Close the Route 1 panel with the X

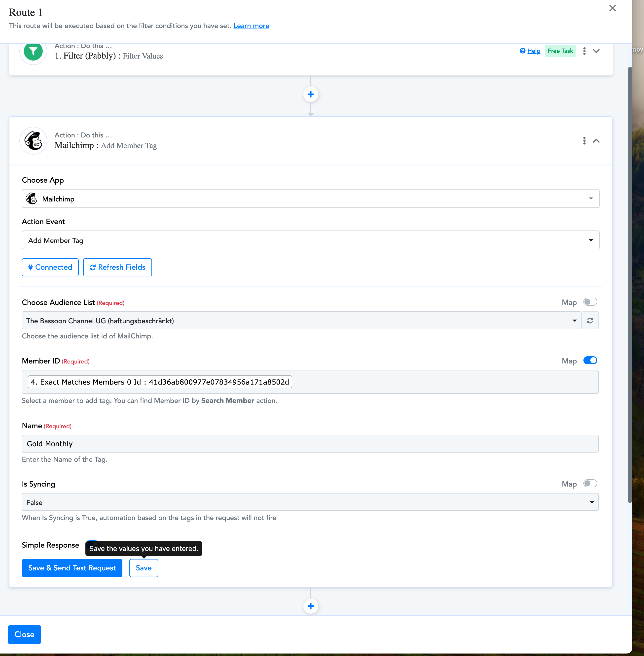click(x=612, y=8)
